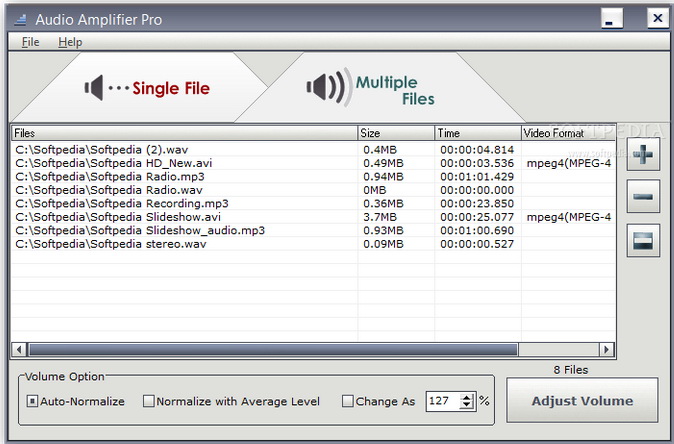
Task: Select Softpedia stereo.wav row
Action: pyautogui.click(x=111, y=244)
